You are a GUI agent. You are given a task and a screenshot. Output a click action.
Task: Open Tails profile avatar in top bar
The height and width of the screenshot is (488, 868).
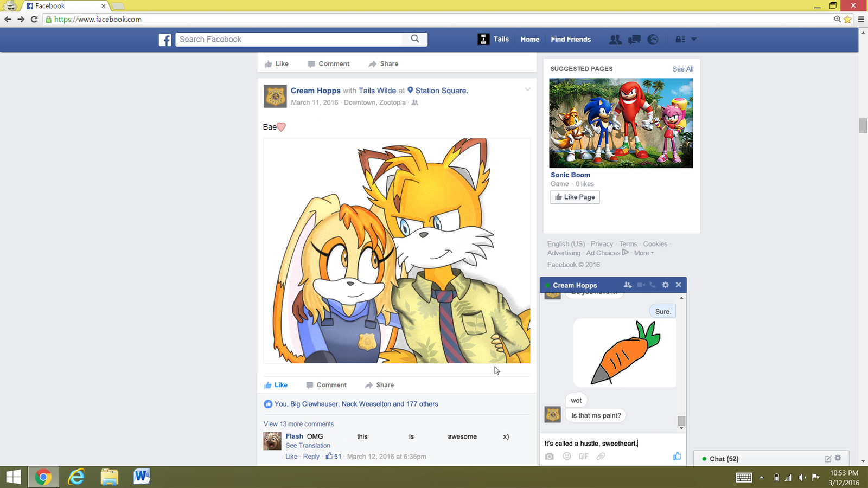[483, 39]
